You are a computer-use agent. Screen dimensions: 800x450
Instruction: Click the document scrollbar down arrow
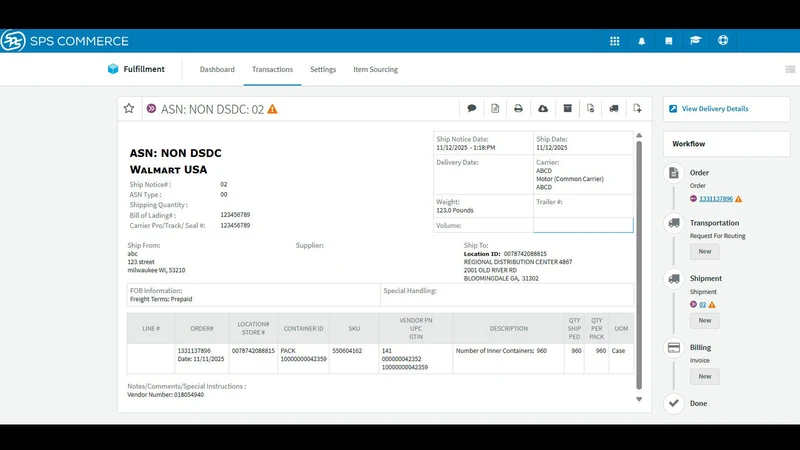(639, 399)
